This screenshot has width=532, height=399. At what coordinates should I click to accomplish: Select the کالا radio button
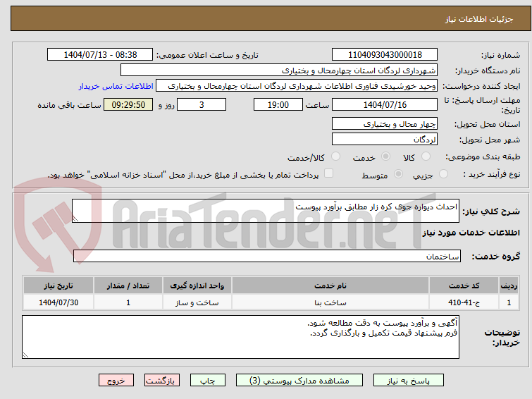pyautogui.click(x=426, y=156)
